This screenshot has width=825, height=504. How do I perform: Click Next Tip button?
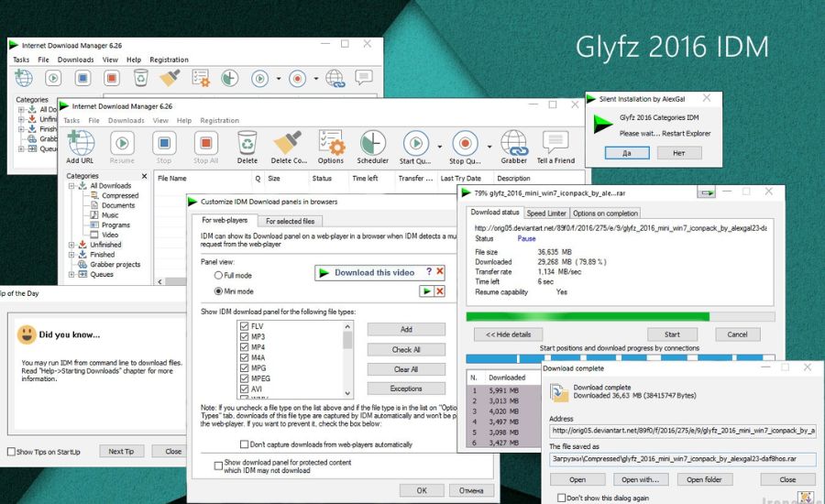point(121,452)
